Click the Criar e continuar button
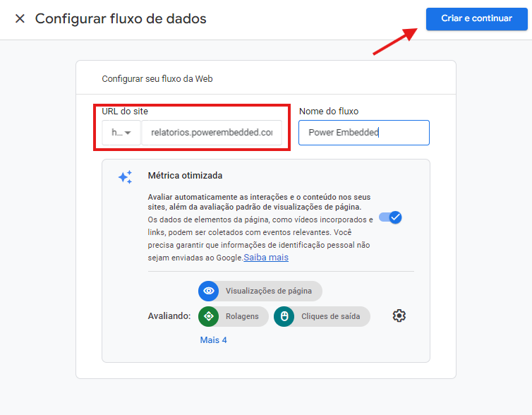The height and width of the screenshot is (415, 532). pos(476,18)
